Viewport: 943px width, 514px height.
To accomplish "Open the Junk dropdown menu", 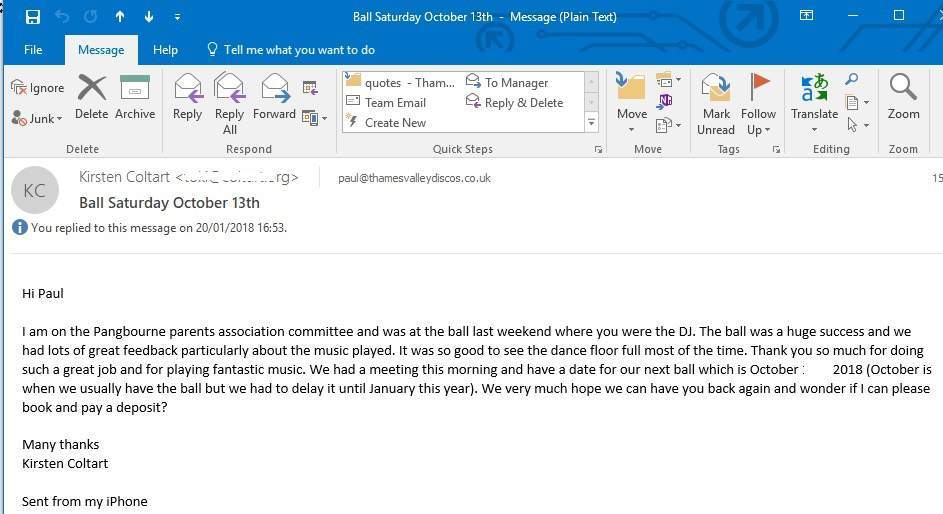I will tap(37, 118).
